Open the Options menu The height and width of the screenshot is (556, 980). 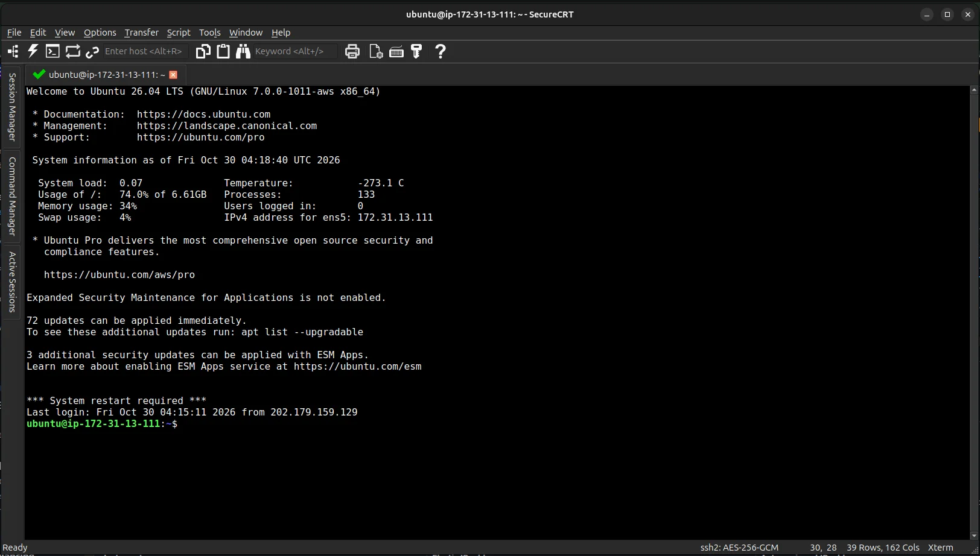click(100, 33)
